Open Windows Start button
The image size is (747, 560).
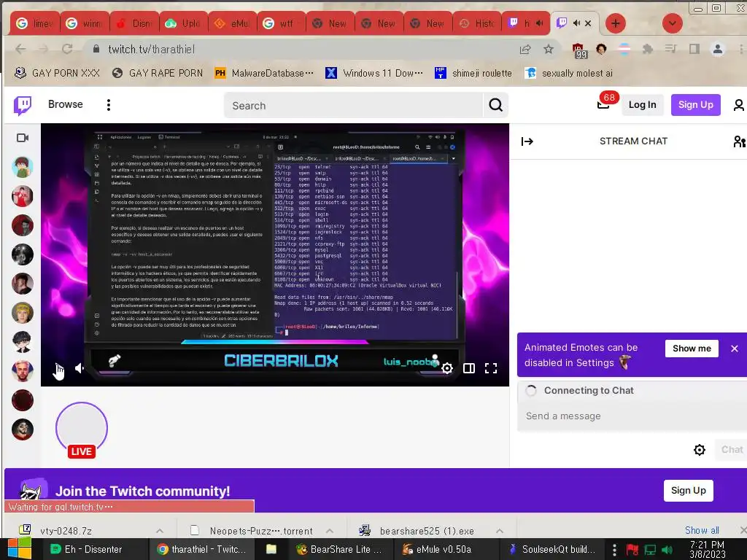coord(19,549)
